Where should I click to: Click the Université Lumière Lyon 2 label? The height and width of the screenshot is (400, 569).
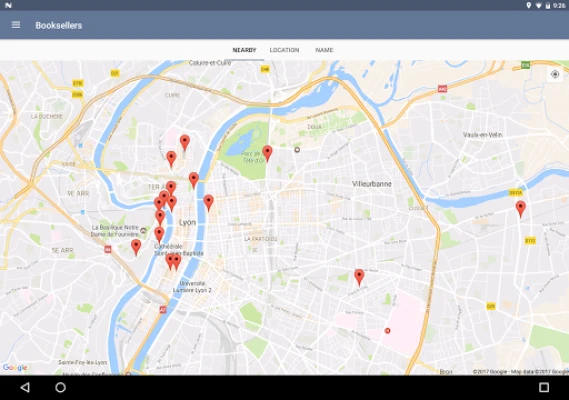(192, 286)
